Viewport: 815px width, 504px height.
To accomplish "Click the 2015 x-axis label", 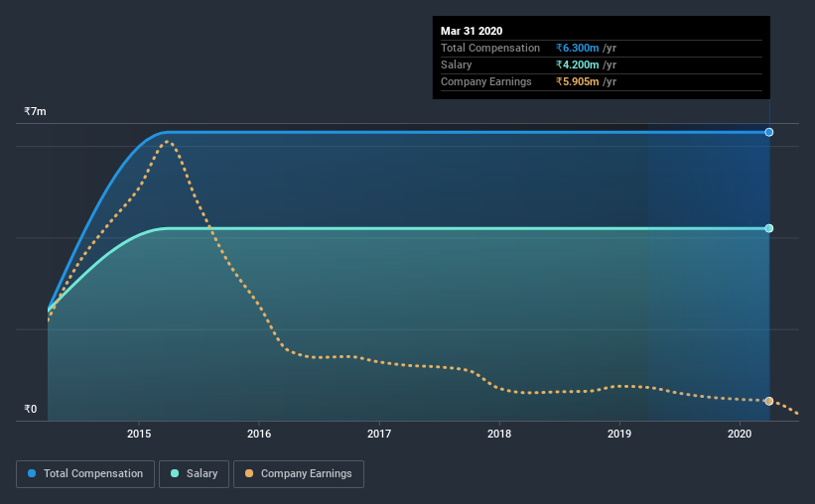I will point(139,434).
